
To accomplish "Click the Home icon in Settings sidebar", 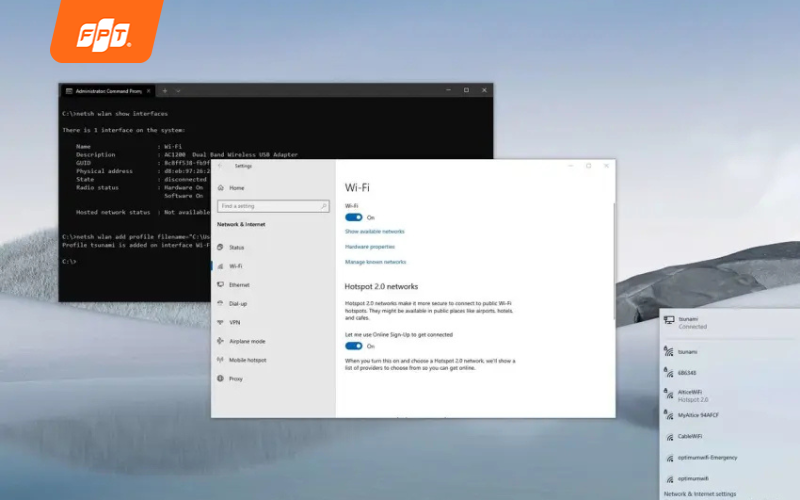I will pos(220,187).
